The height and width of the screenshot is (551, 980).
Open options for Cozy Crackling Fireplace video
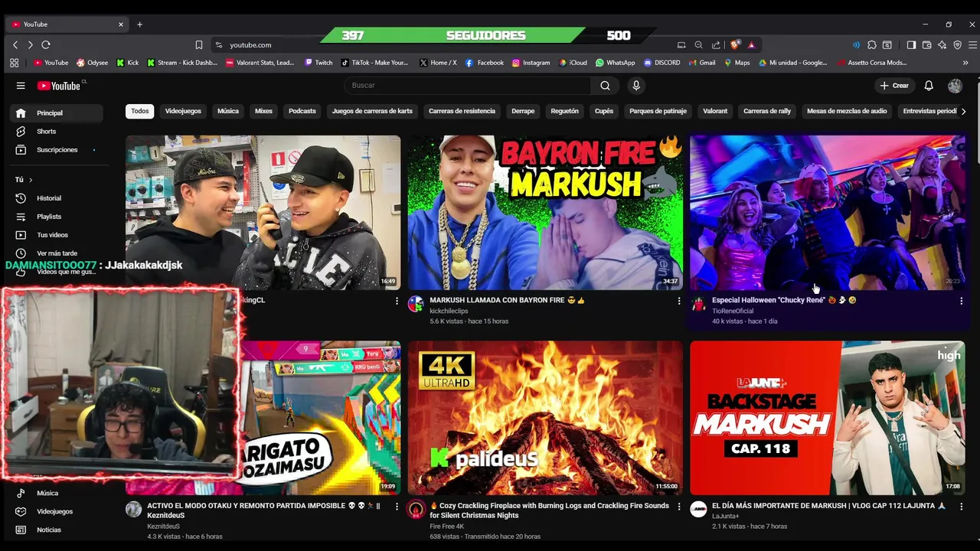(x=678, y=507)
